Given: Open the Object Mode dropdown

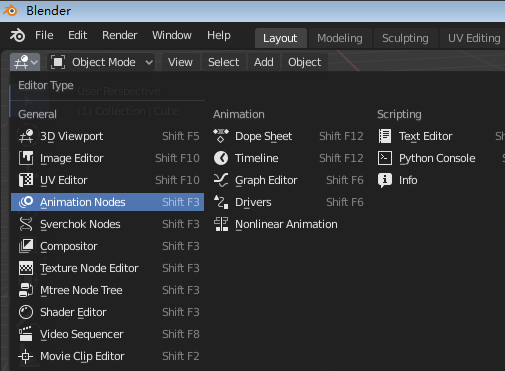Looking at the screenshot, I should (102, 62).
